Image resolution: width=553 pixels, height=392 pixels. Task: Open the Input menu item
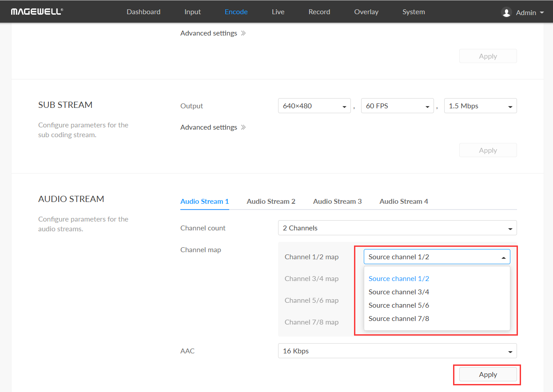(x=193, y=12)
